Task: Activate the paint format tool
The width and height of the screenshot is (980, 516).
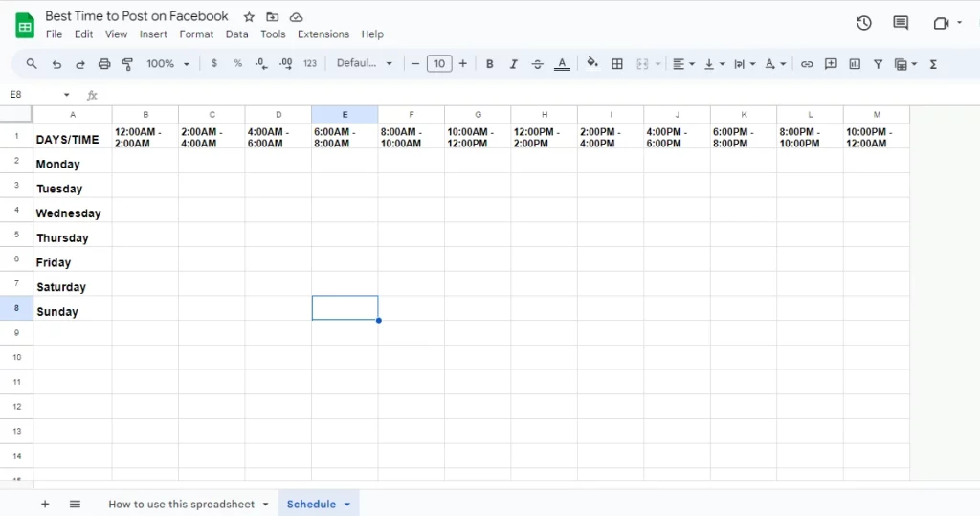Action: coord(127,64)
